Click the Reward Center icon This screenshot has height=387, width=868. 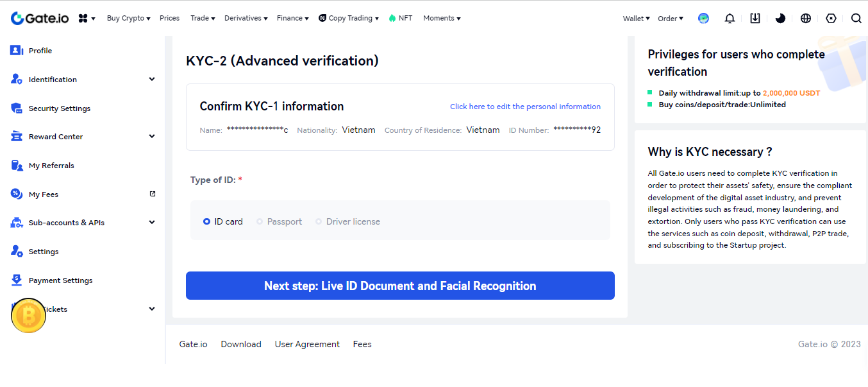17,136
